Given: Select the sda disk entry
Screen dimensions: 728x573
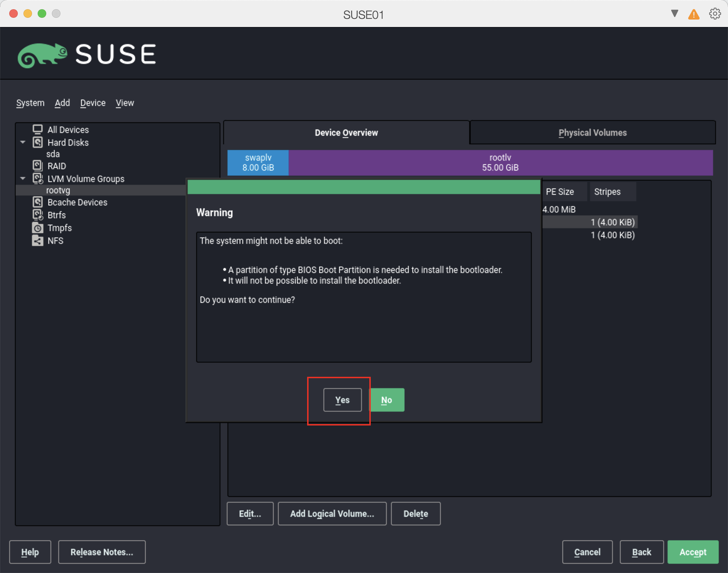Looking at the screenshot, I should [53, 154].
